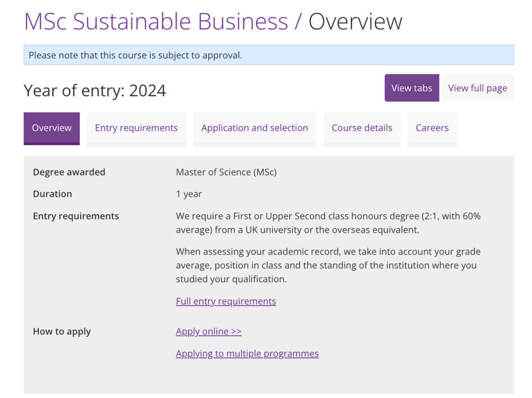Click the Year of entry: 2024 heading
532x398 pixels.
[95, 91]
